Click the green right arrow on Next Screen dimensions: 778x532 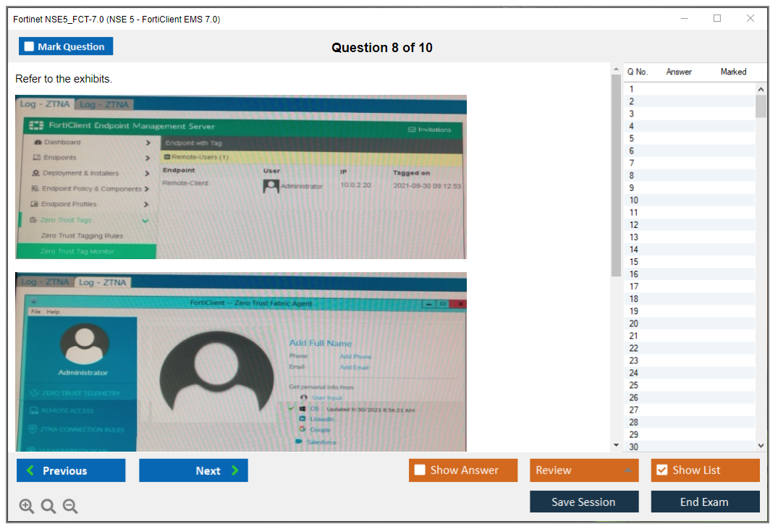pos(235,470)
